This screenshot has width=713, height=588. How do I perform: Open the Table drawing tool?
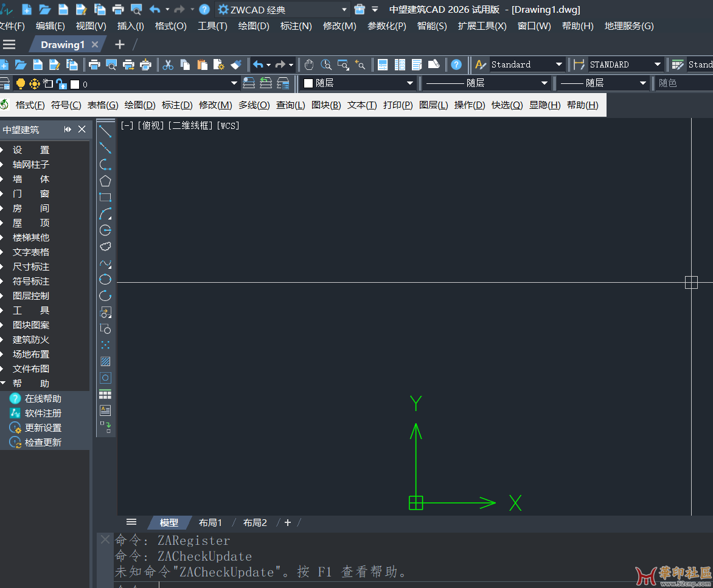(x=105, y=394)
